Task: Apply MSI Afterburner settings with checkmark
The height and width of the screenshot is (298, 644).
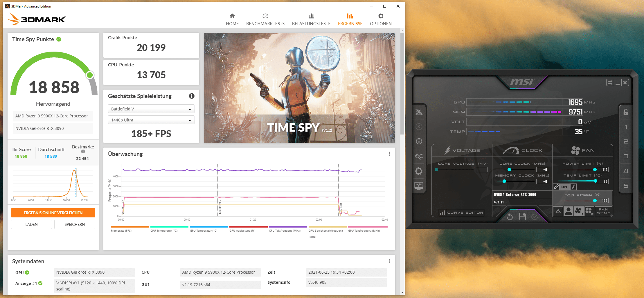Action: tap(535, 217)
